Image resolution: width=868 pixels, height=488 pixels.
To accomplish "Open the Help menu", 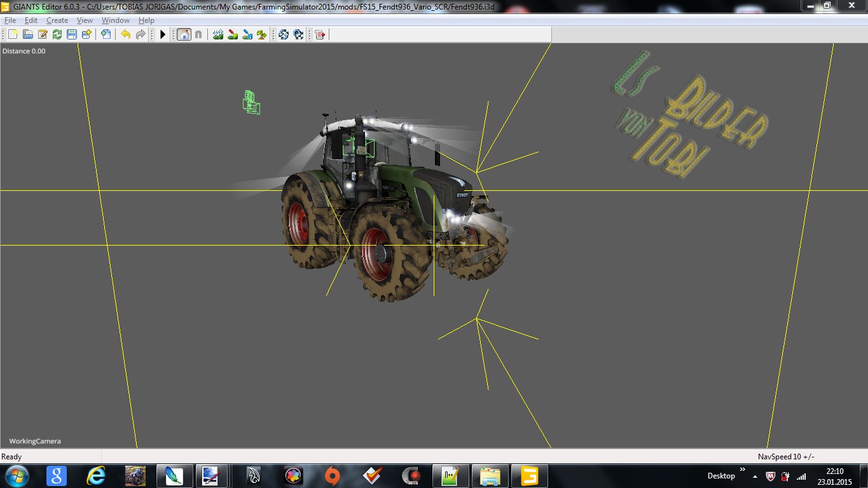I will 146,20.
